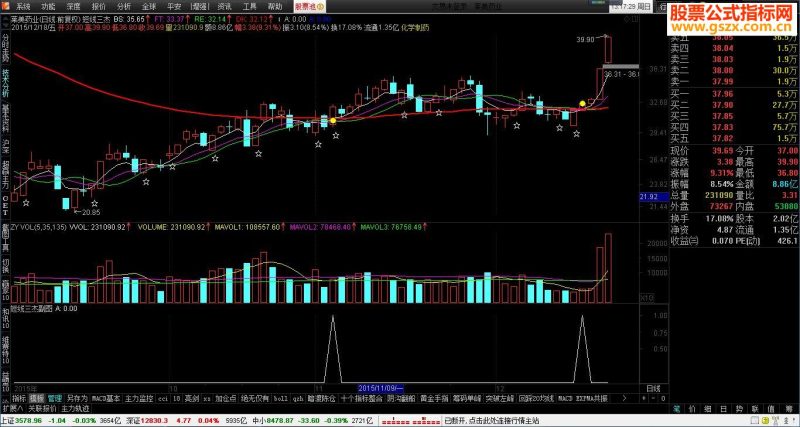Click 已断开 connect-to-host status message
The image size is (800, 427).
(x=491, y=421)
